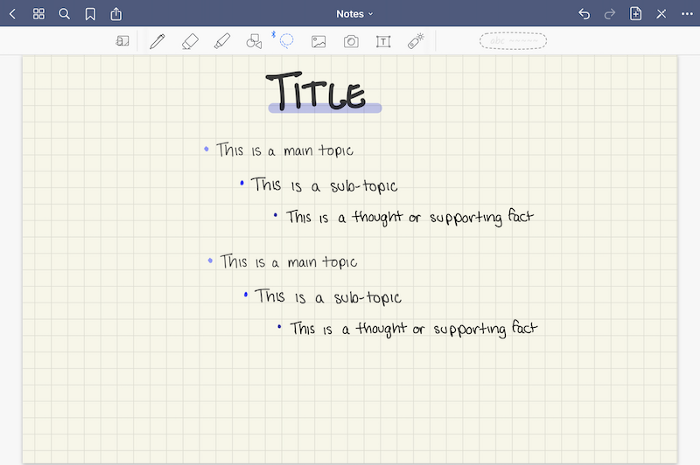Select the Text box tool
The height and width of the screenshot is (465, 700).
tap(383, 42)
